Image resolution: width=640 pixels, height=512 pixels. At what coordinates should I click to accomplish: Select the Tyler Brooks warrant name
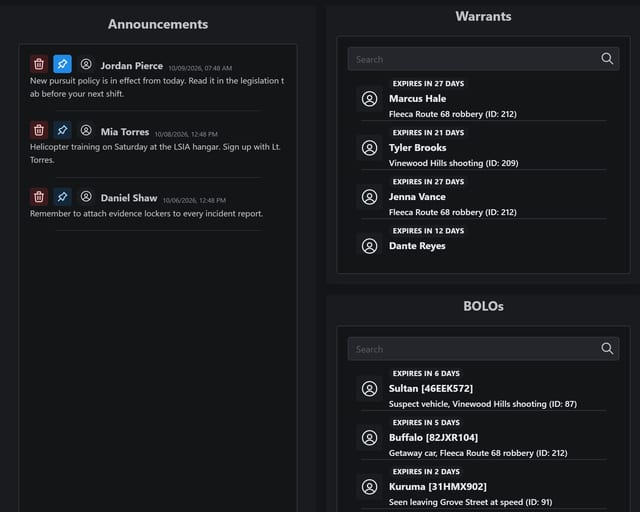coord(417,148)
